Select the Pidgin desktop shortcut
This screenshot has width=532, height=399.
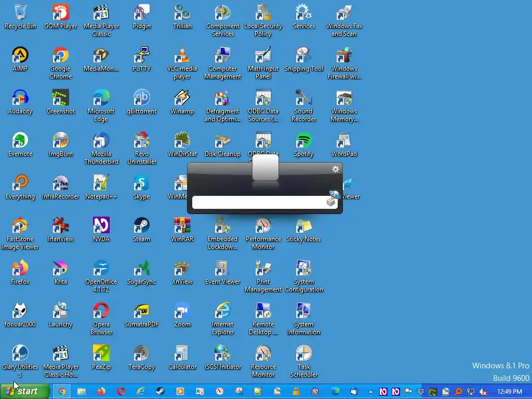click(x=141, y=17)
